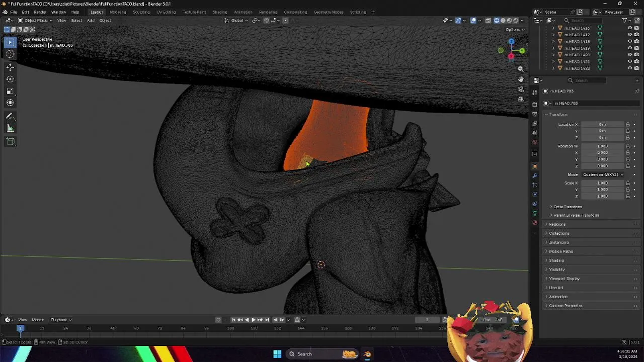Collapse the Transform panel
This screenshot has width=644, height=362.
click(558, 114)
